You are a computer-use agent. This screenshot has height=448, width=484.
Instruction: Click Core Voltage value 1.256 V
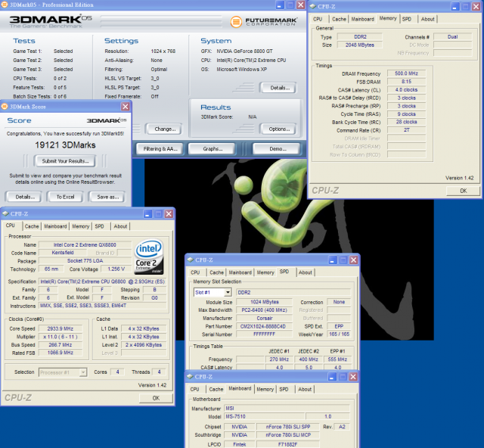(x=116, y=269)
